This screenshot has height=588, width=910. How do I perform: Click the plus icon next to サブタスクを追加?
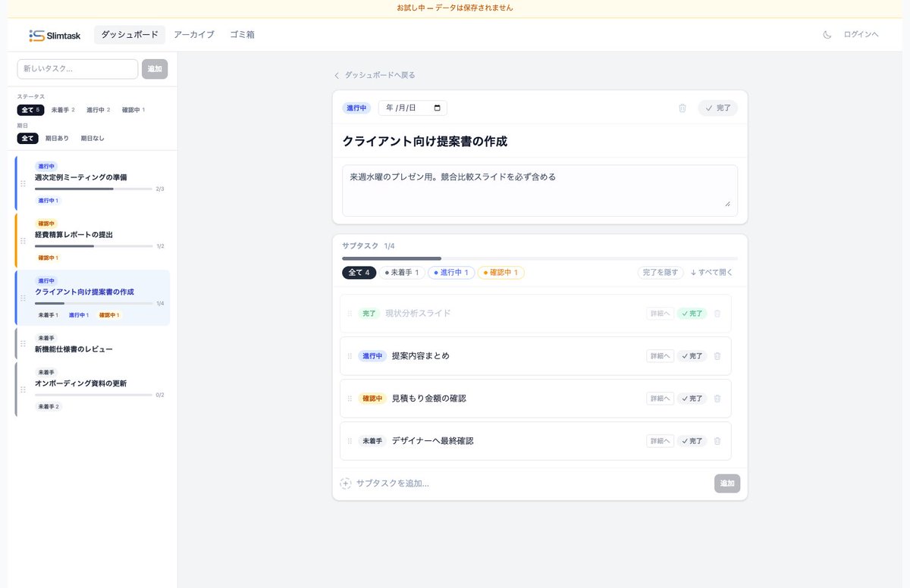pos(346,483)
